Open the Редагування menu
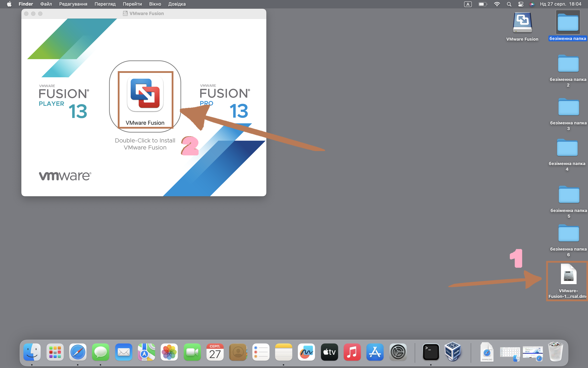The image size is (588, 368). coord(73,4)
